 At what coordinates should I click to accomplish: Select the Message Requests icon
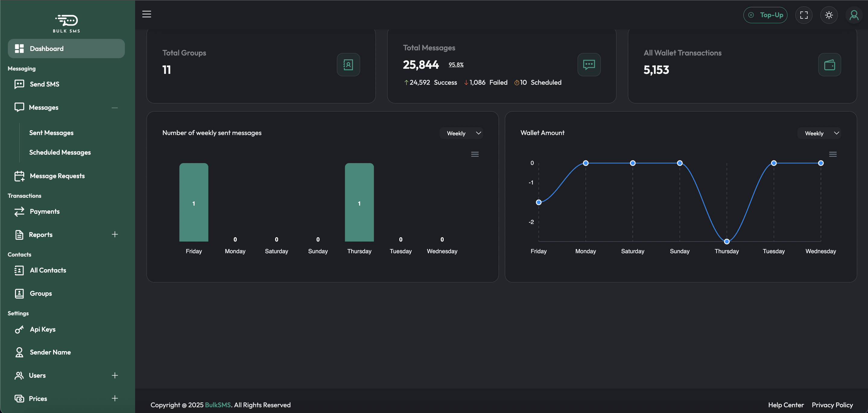[19, 175]
